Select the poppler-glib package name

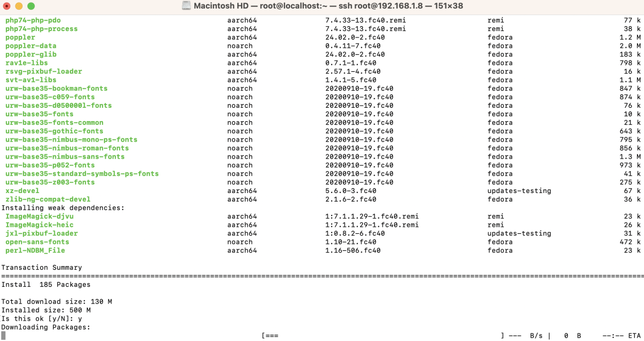pyautogui.click(x=31, y=54)
